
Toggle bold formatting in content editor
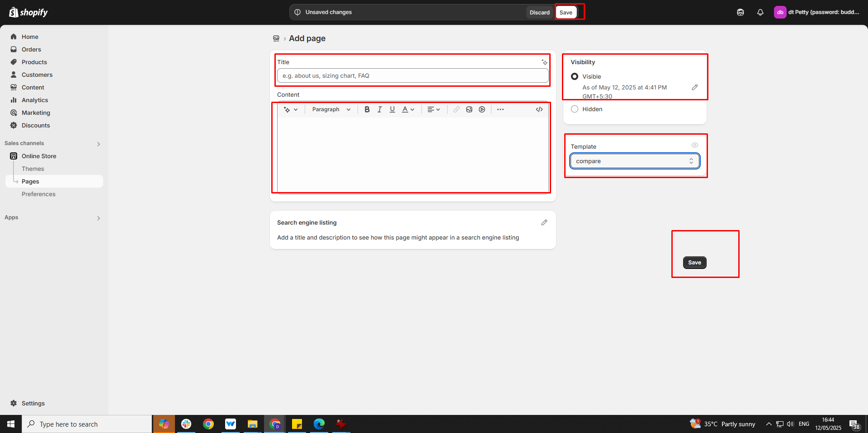pyautogui.click(x=367, y=109)
